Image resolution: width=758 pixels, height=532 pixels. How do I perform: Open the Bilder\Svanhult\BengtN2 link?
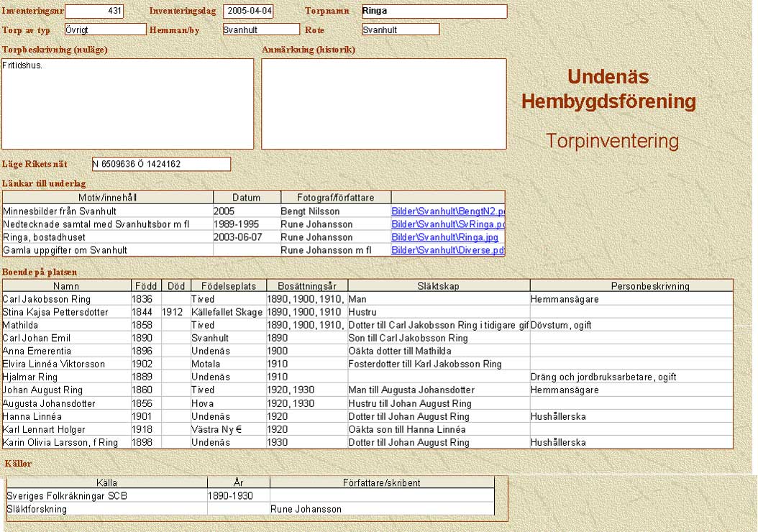tap(448, 211)
